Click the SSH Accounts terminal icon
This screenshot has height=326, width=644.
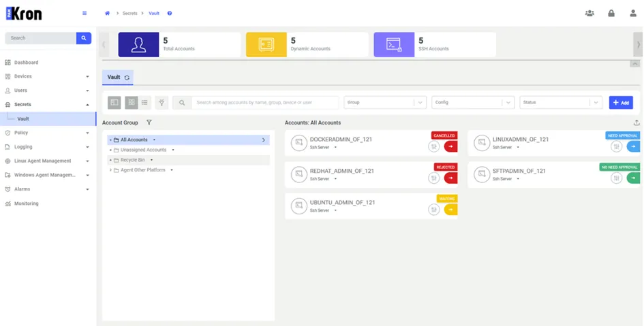point(394,45)
